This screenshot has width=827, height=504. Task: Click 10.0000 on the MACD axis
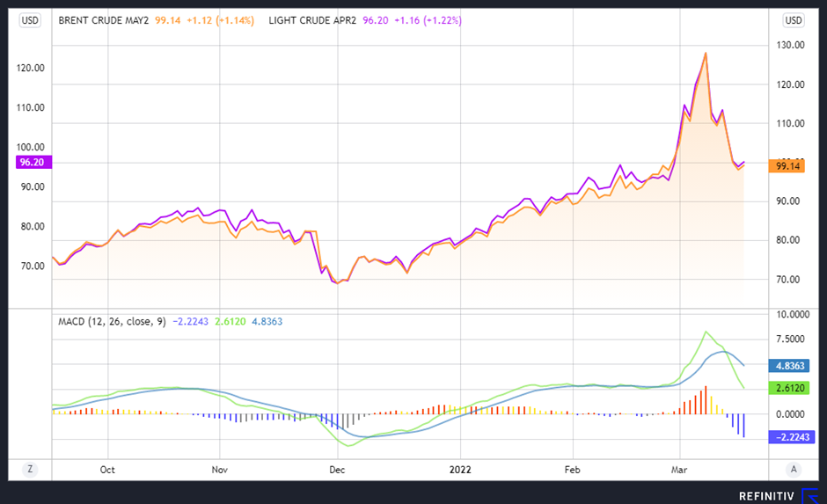click(793, 315)
